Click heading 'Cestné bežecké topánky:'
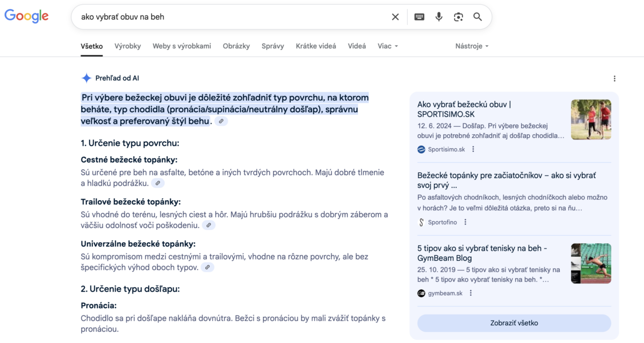Screen dimensions: 644x343 pyautogui.click(x=129, y=160)
